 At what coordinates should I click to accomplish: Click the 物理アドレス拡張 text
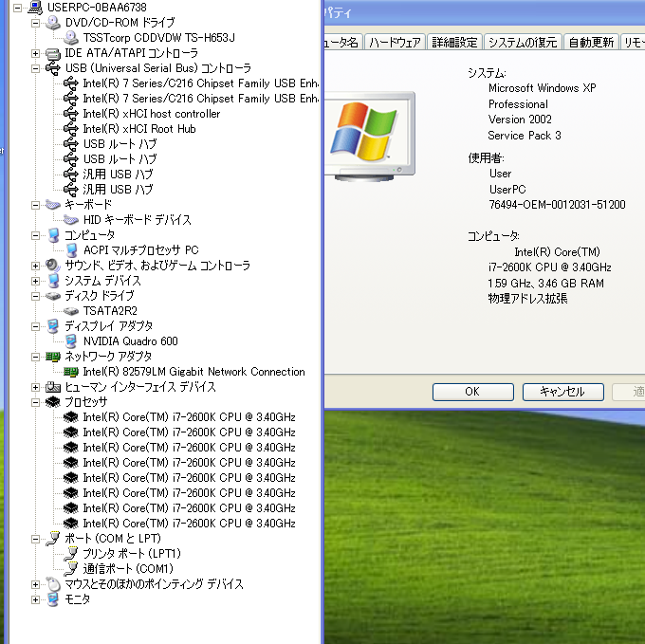point(527,299)
